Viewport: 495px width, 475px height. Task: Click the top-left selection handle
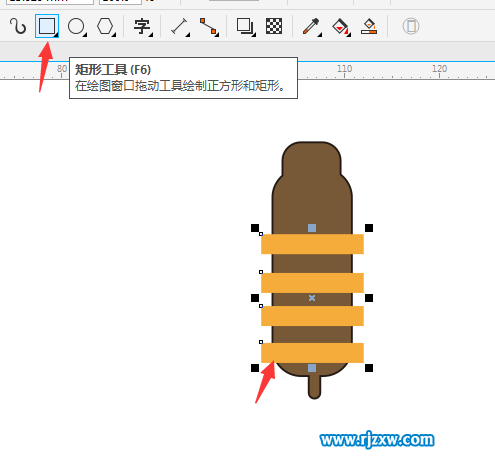255,228
